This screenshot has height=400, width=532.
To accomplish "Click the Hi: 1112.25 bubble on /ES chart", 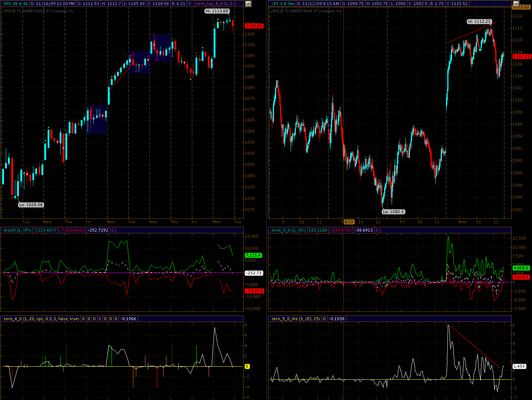I will (x=479, y=21).
